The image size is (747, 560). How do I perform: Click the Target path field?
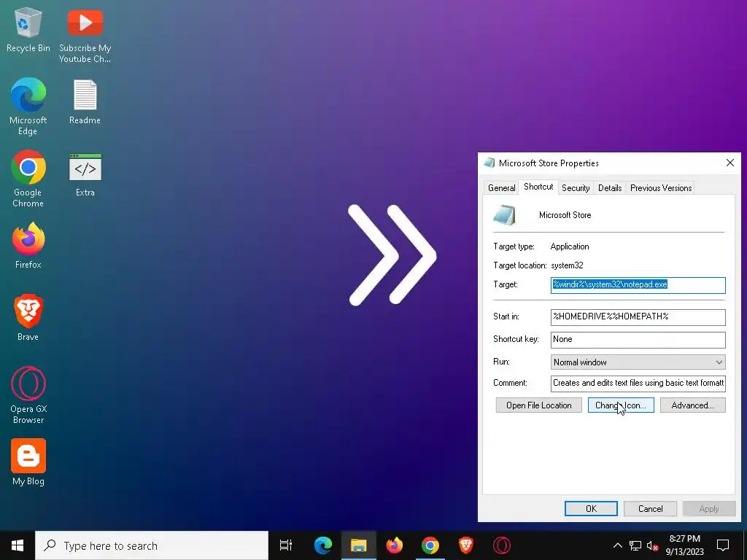point(638,285)
